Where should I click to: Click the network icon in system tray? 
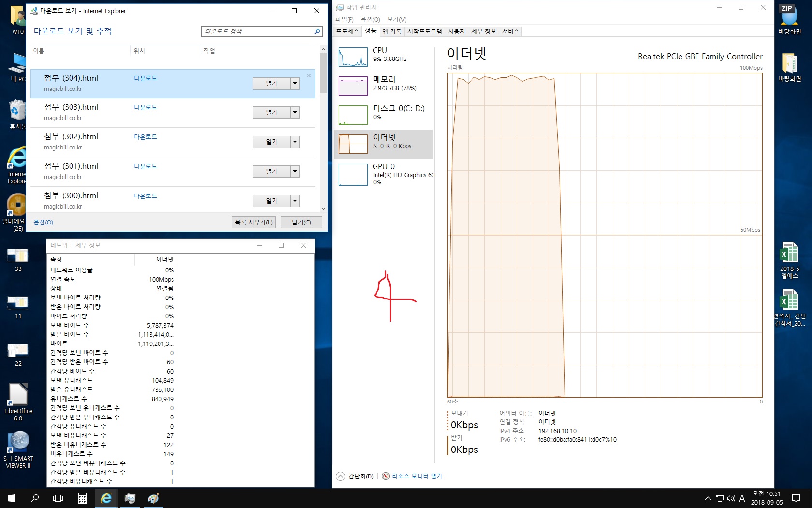tap(720, 498)
